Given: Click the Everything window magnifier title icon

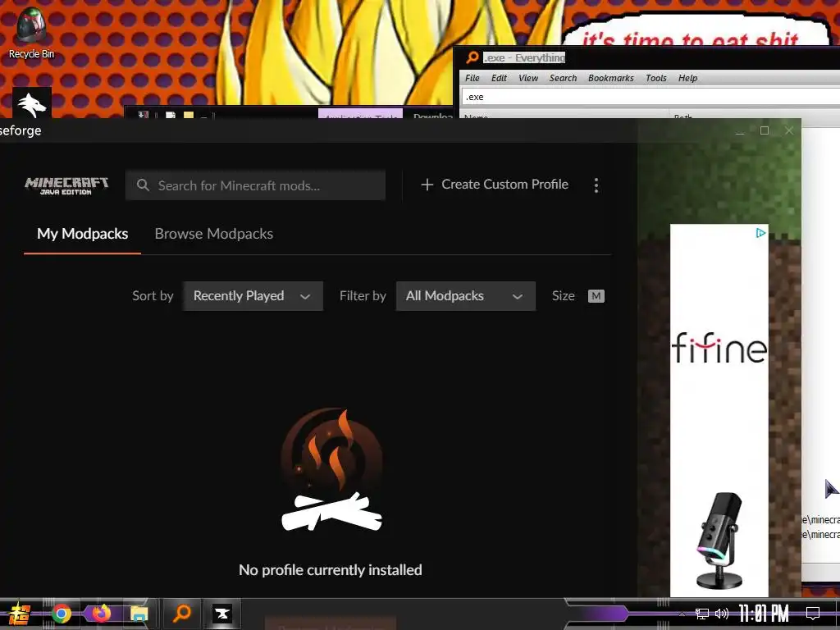Looking at the screenshot, I should 472,57.
